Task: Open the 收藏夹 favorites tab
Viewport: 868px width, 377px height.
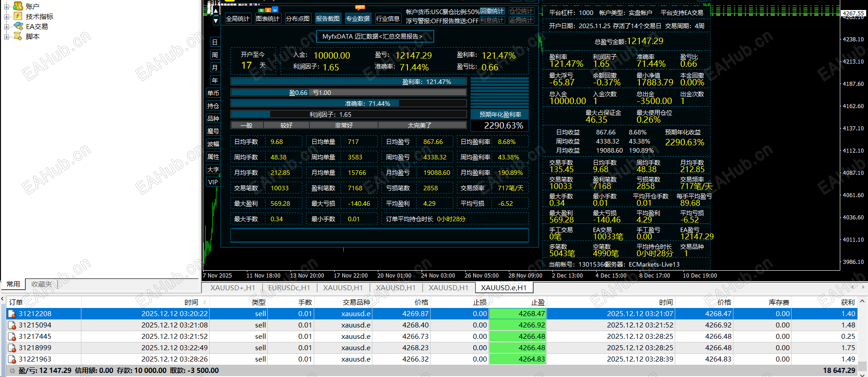Action: 41,284
